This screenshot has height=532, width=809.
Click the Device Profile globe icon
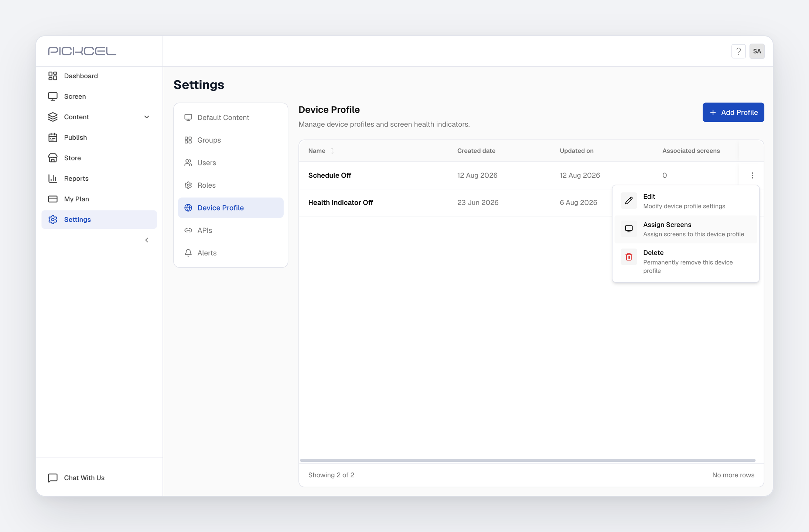188,208
